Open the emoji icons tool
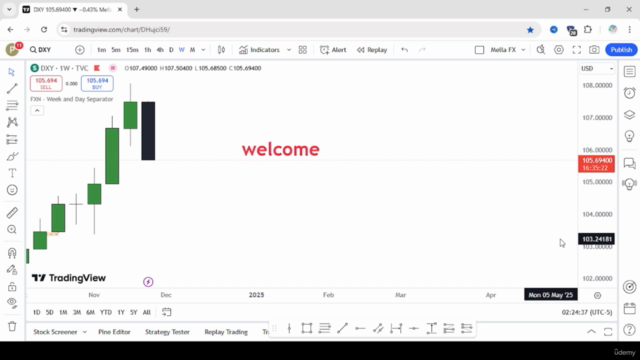The width and height of the screenshot is (640, 360). (12, 190)
